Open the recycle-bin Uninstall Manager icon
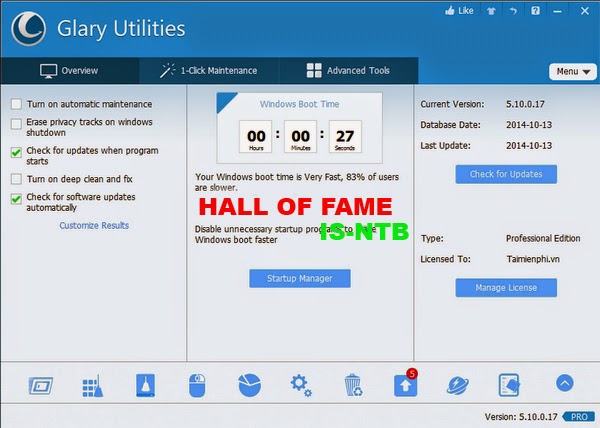Screen dimensions: 600x428 pos(353,385)
